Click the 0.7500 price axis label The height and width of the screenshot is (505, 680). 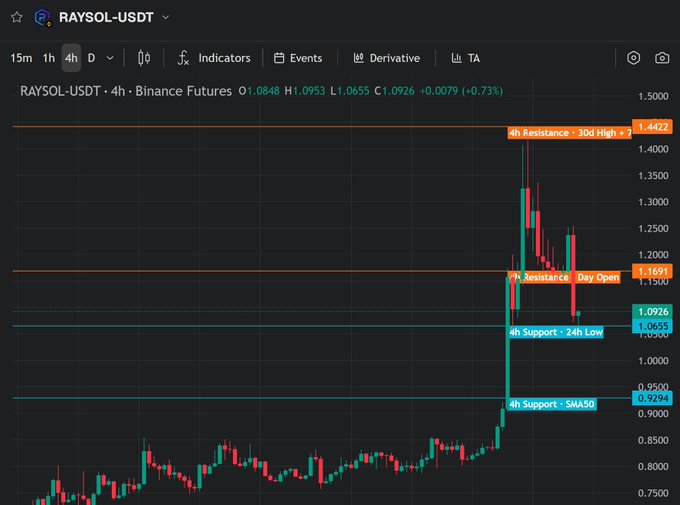pyautogui.click(x=653, y=493)
